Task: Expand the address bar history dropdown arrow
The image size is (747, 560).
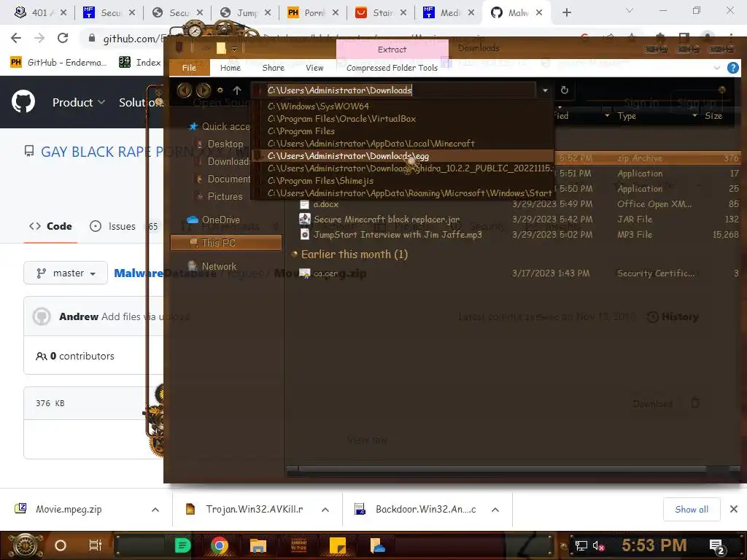Action: (545, 90)
